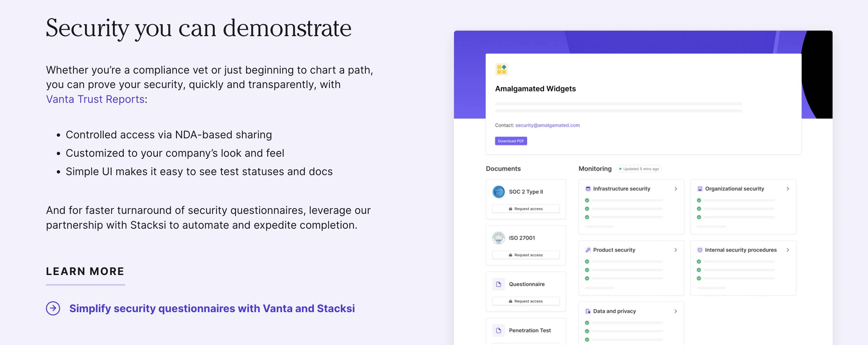This screenshot has width=868, height=345.
Task: Click the ISO 27001 badge icon
Action: (x=498, y=238)
